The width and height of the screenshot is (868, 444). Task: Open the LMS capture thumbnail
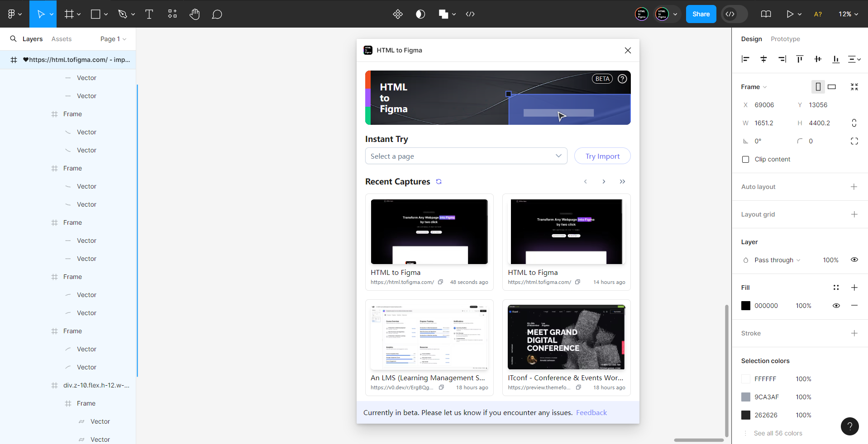429,337
